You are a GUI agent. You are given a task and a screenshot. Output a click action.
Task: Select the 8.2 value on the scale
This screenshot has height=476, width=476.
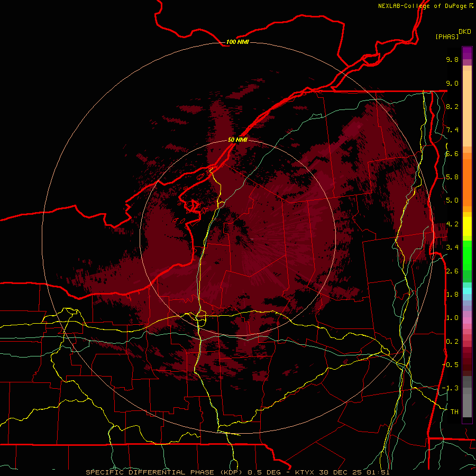tap(452, 106)
